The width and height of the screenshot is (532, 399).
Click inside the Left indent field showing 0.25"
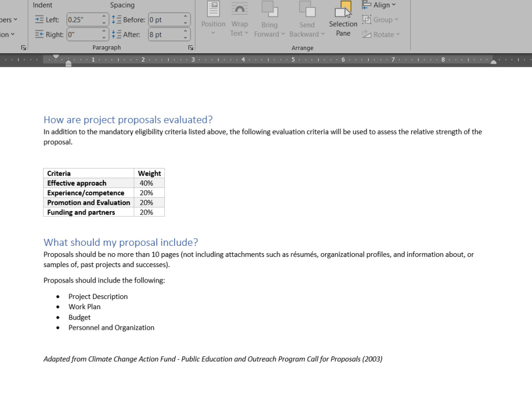tap(81, 20)
